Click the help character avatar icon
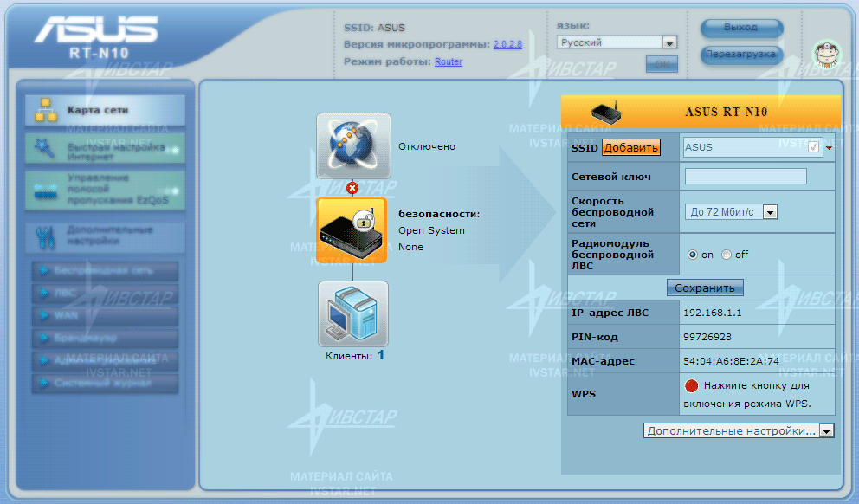This screenshot has height=504, width=859. click(827, 54)
